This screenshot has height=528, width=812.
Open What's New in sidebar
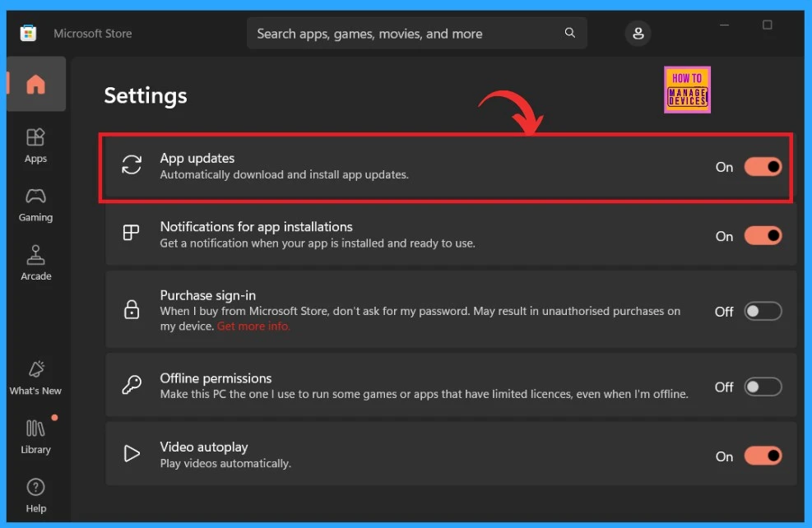coord(35,378)
